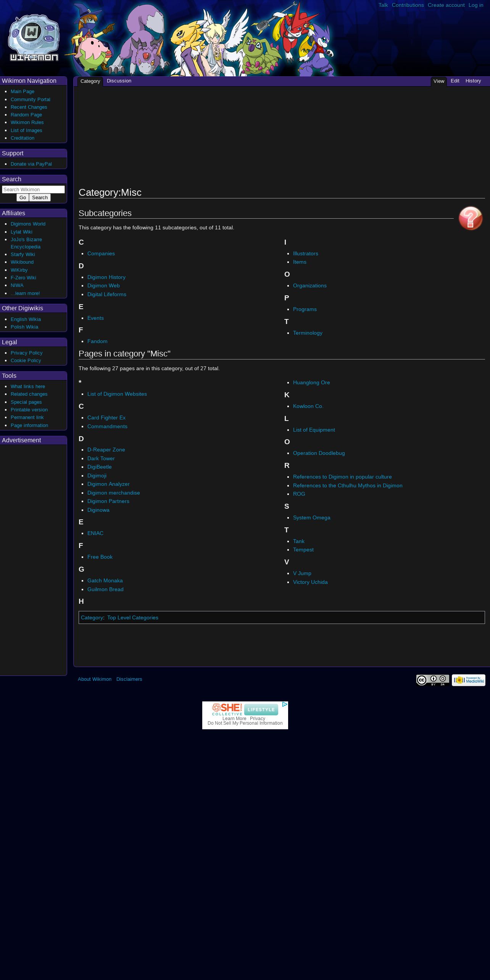The height and width of the screenshot is (980, 490).
Task: Open the Items subcategory
Action: [x=300, y=262]
